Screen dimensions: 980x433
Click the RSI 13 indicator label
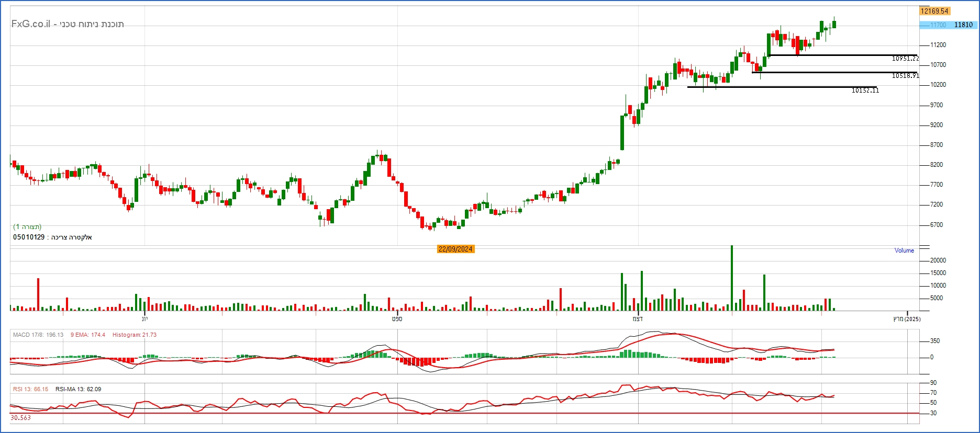pyautogui.click(x=30, y=389)
